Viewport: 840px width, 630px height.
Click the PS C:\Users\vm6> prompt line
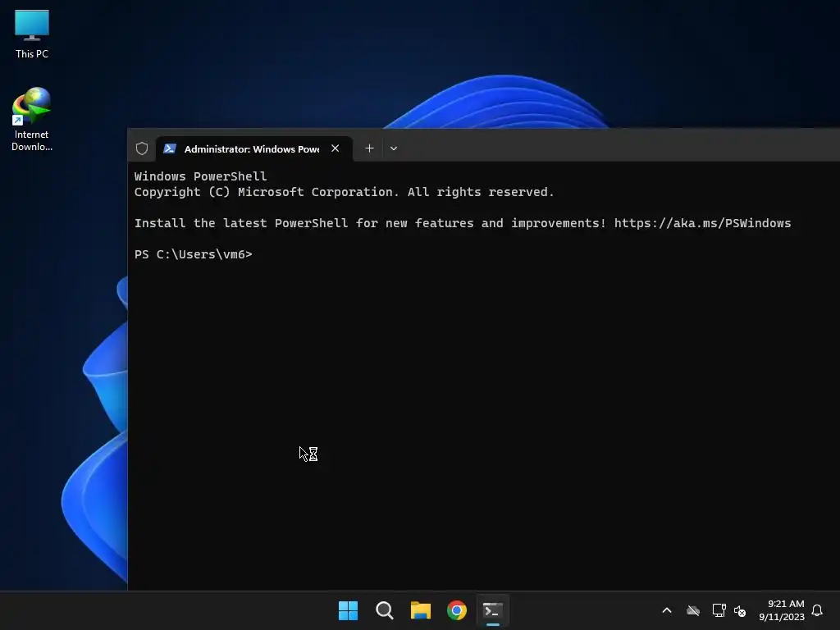click(194, 254)
